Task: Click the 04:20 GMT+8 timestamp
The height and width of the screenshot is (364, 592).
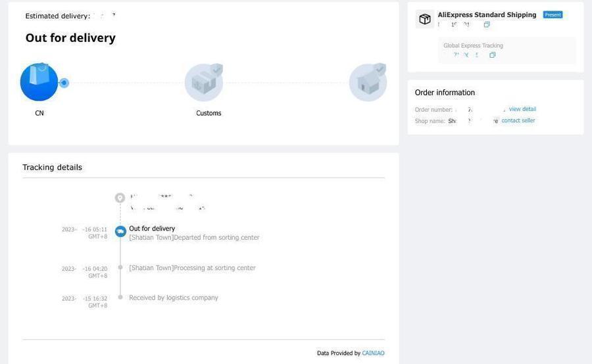Action: coord(85,272)
